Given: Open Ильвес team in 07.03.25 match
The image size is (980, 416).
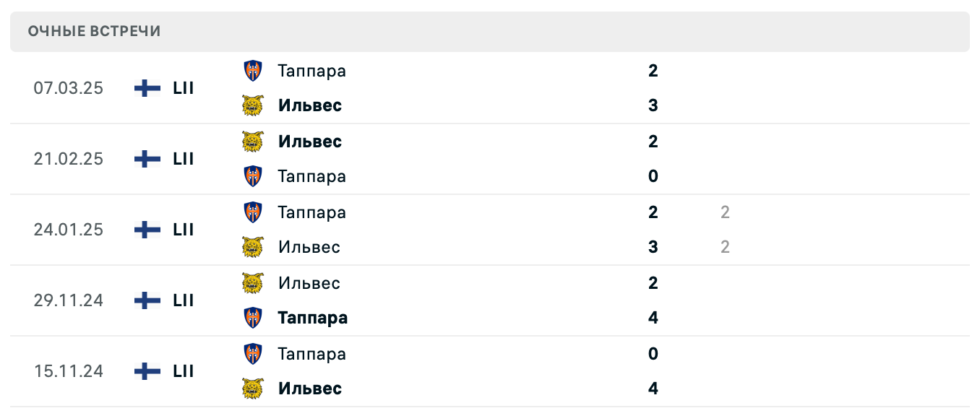Looking at the screenshot, I should [309, 105].
